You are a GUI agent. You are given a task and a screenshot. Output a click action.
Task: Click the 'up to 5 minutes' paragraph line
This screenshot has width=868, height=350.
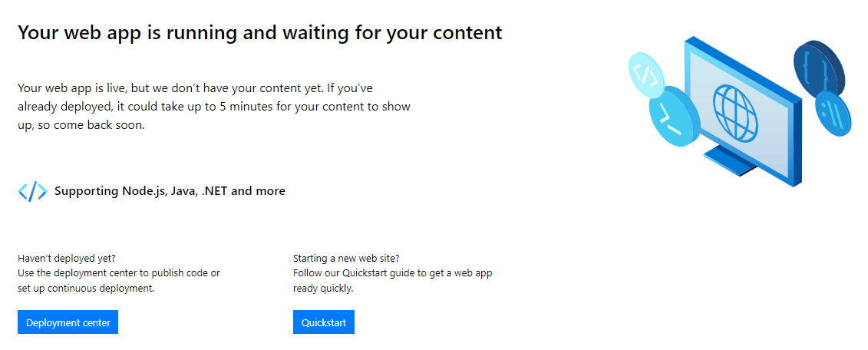[213, 107]
